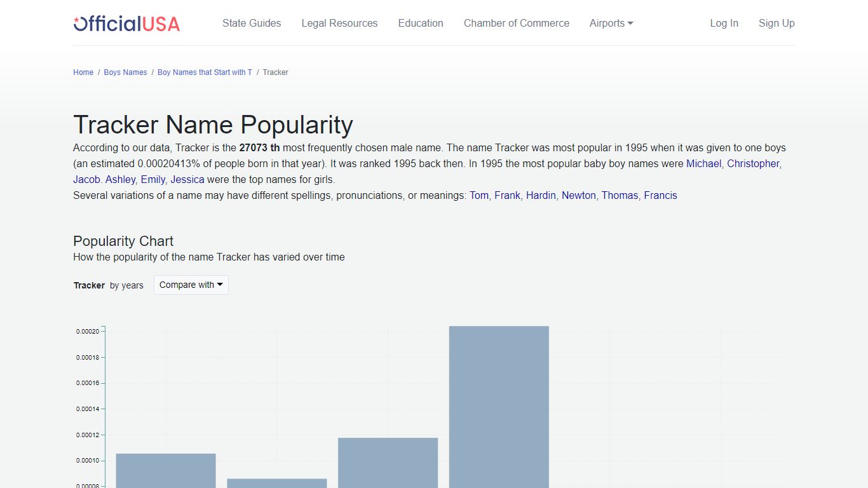Click the tallest bar in popularity chart
Viewport: 868px width, 488px height.
(x=499, y=407)
